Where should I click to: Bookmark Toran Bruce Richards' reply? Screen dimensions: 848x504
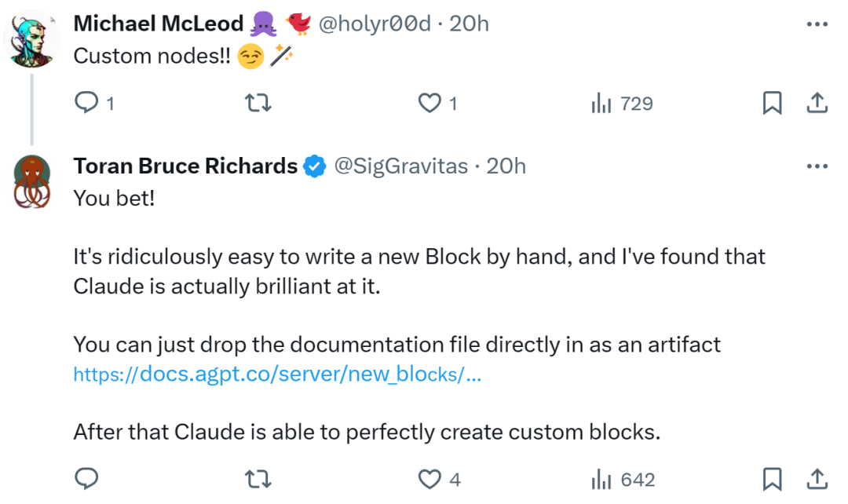(x=773, y=479)
